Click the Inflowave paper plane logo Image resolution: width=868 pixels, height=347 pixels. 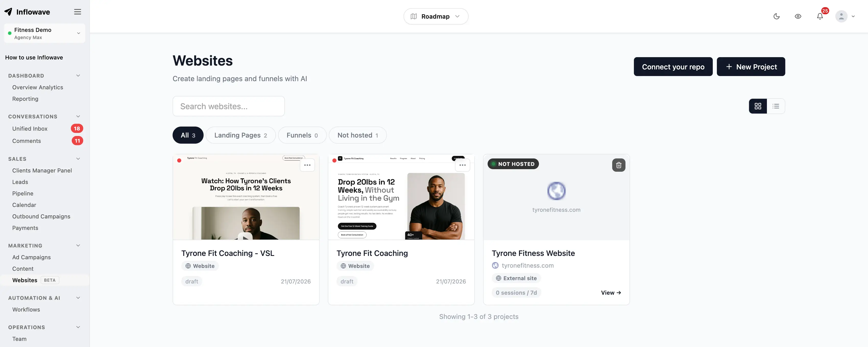coord(8,12)
